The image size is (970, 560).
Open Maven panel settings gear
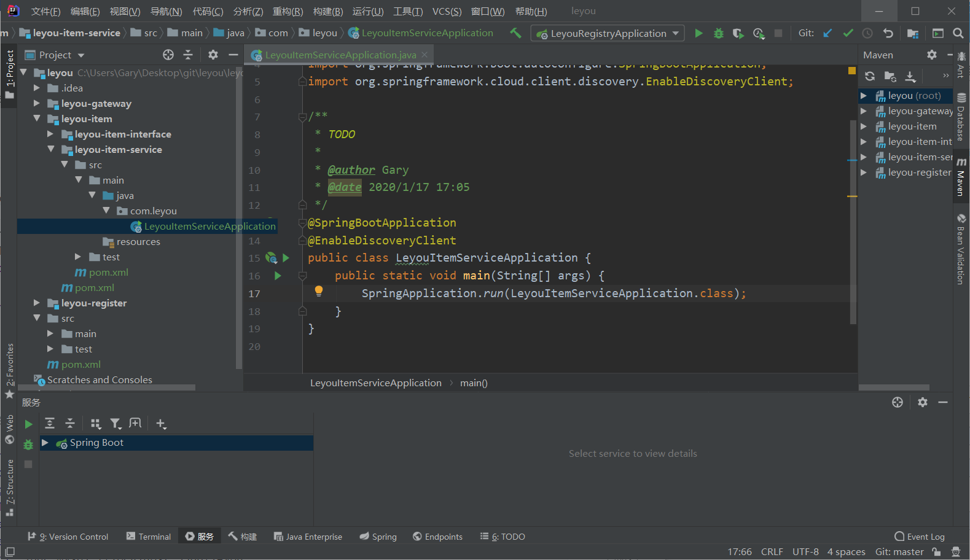pyautogui.click(x=932, y=55)
